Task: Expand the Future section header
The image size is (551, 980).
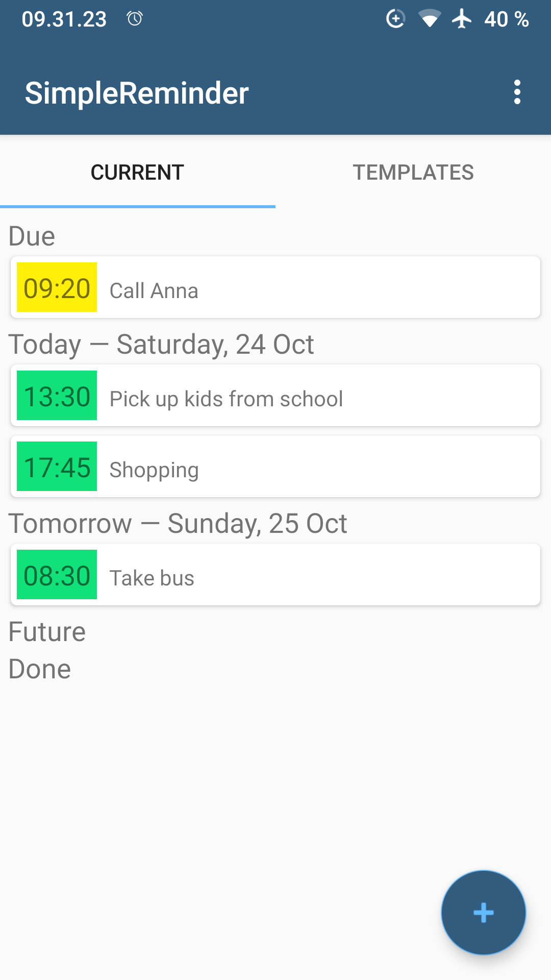Action: click(x=47, y=632)
